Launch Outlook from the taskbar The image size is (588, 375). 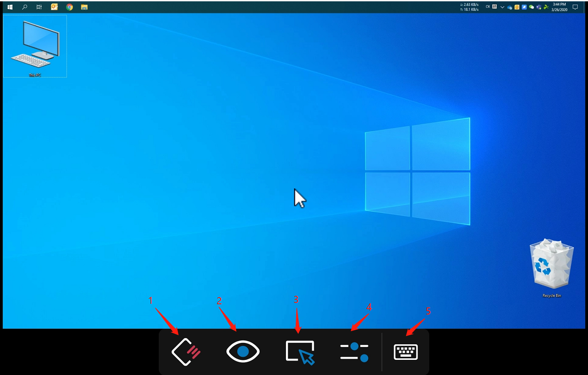[x=54, y=7]
